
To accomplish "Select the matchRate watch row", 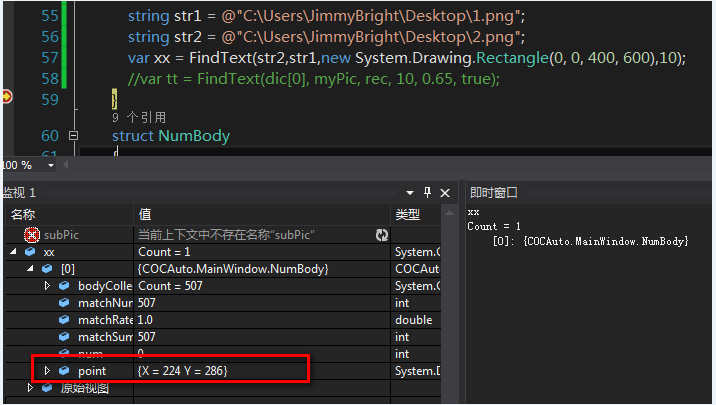I will pyautogui.click(x=223, y=320).
